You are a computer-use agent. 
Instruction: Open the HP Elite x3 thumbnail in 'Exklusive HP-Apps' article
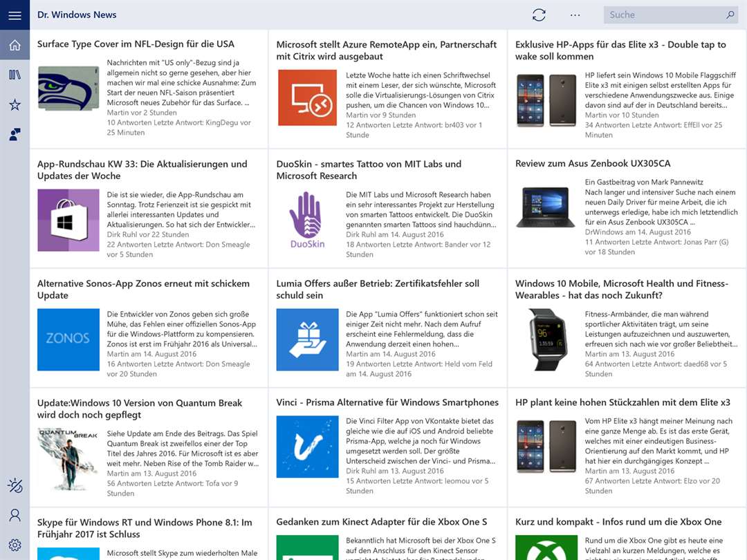click(x=546, y=100)
